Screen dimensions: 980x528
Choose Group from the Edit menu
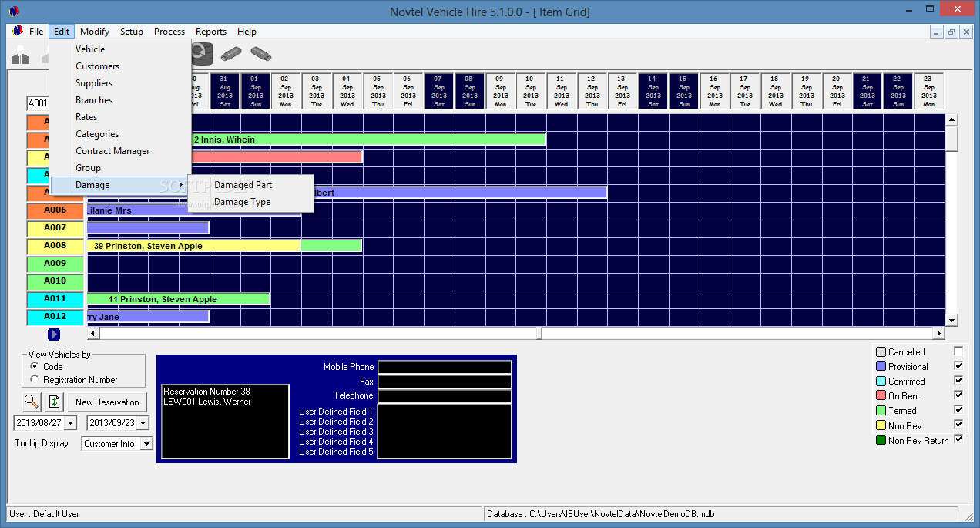coord(120,168)
